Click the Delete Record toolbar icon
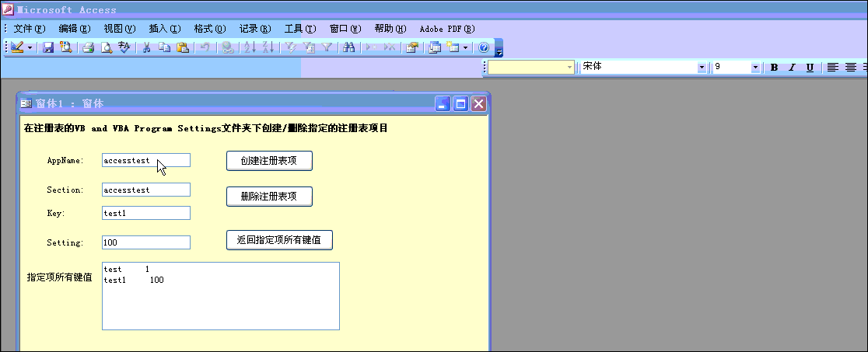 [389, 47]
